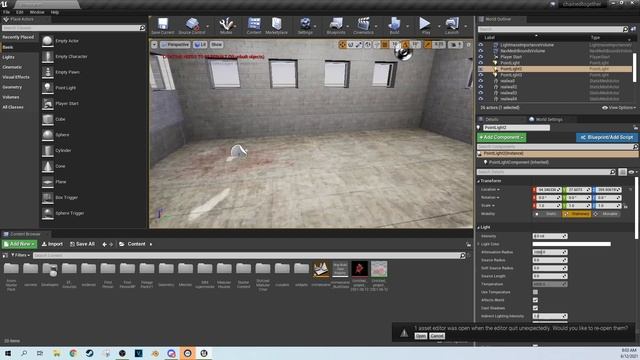The height and width of the screenshot is (360, 640).
Task: Collapse the Transform section
Action: pyautogui.click(x=478, y=181)
